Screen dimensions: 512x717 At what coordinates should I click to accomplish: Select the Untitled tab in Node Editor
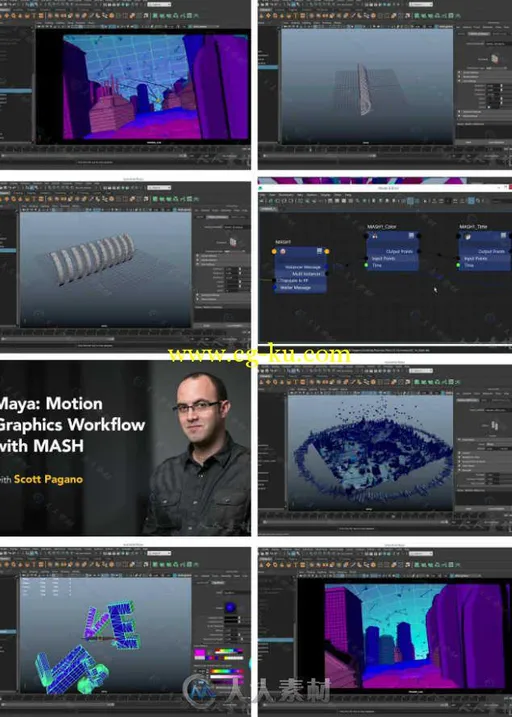point(267,209)
